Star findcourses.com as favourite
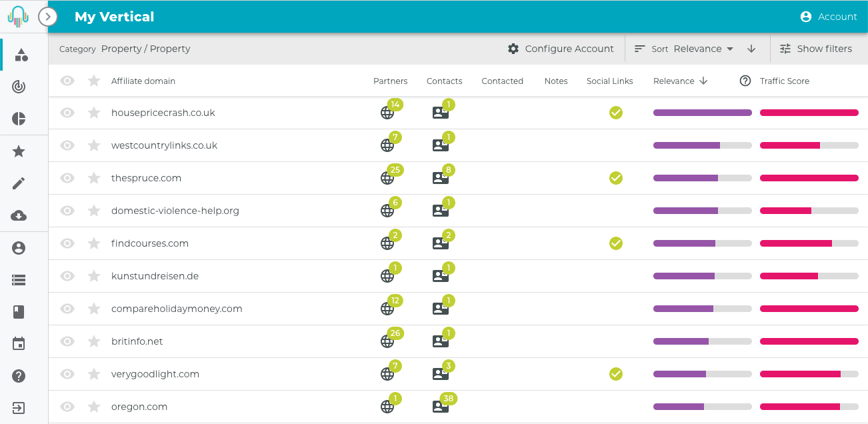 click(94, 243)
